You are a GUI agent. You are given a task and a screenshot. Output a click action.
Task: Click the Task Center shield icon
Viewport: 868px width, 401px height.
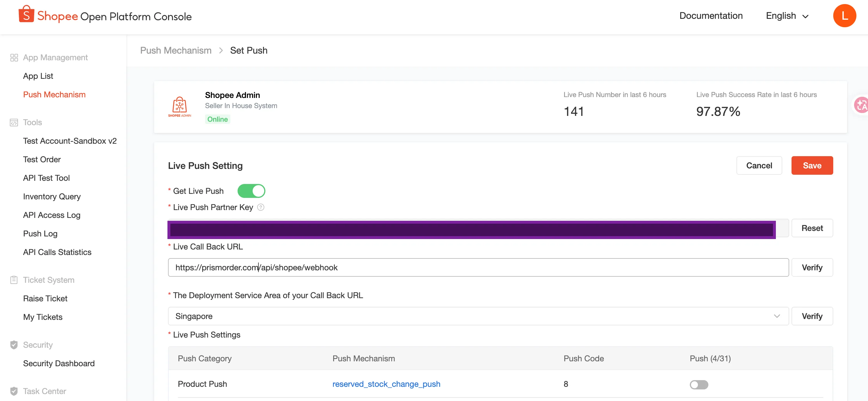tap(14, 391)
